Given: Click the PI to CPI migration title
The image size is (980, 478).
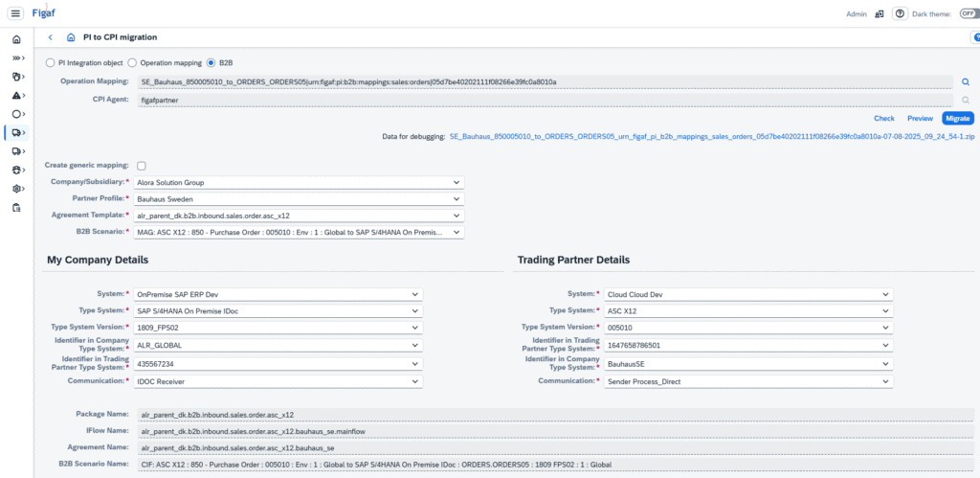Looking at the screenshot, I should [120, 37].
